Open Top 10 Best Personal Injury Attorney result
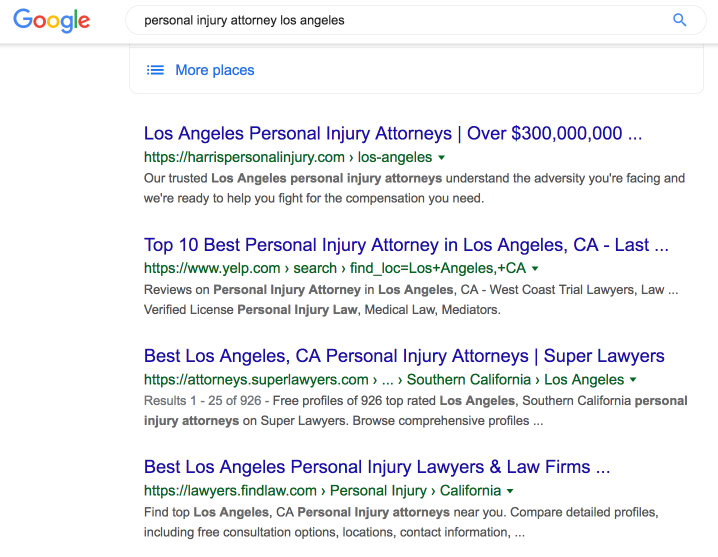 (x=406, y=245)
